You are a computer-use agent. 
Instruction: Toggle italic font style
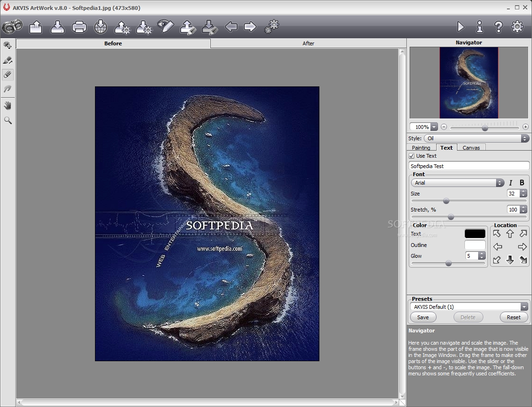pyautogui.click(x=511, y=183)
